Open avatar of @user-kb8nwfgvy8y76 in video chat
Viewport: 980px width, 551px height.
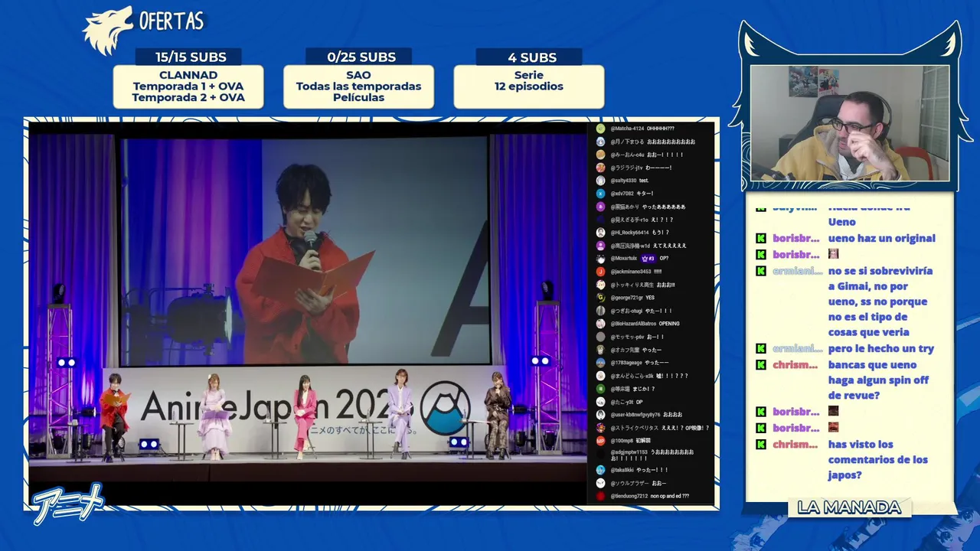point(601,415)
